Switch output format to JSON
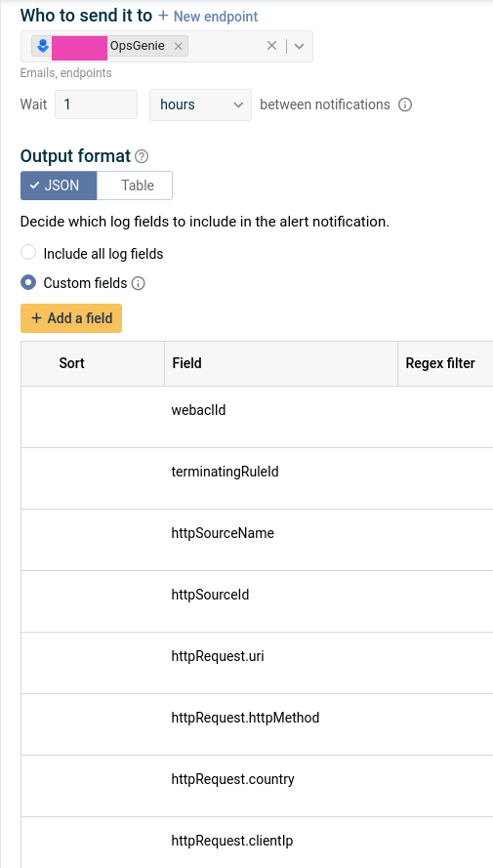493x868 pixels. click(59, 186)
